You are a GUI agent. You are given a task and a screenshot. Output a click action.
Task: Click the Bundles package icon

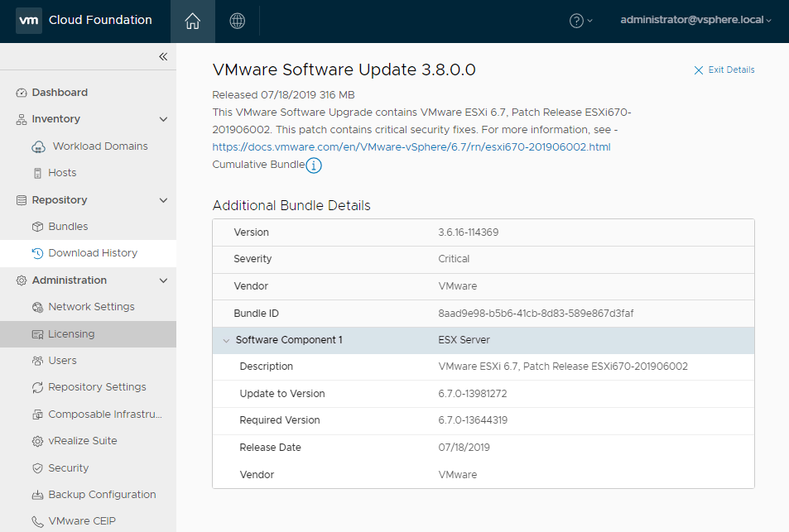[x=37, y=227]
